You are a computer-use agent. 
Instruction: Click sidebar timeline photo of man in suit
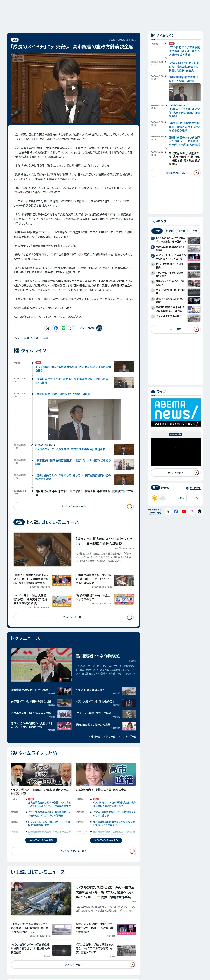(x=184, y=92)
